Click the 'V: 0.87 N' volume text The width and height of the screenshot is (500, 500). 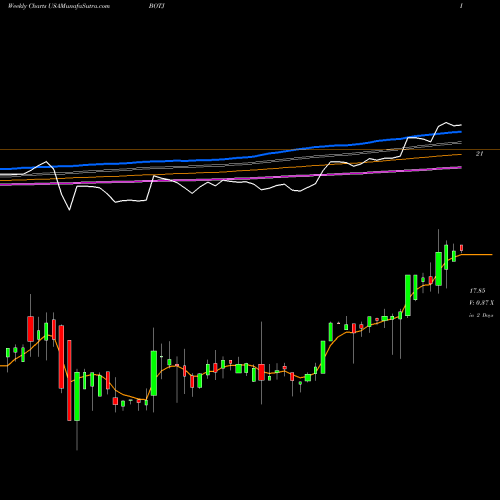click(482, 303)
